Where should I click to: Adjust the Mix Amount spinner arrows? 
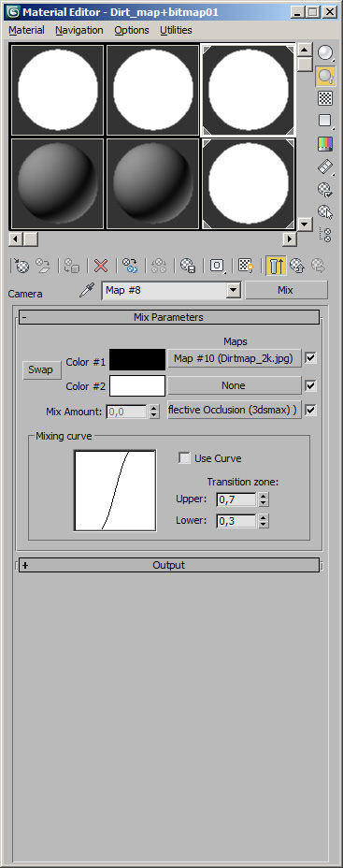[154, 412]
